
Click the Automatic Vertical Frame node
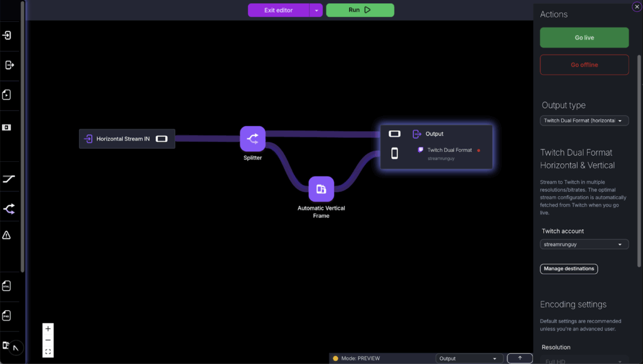(320, 189)
